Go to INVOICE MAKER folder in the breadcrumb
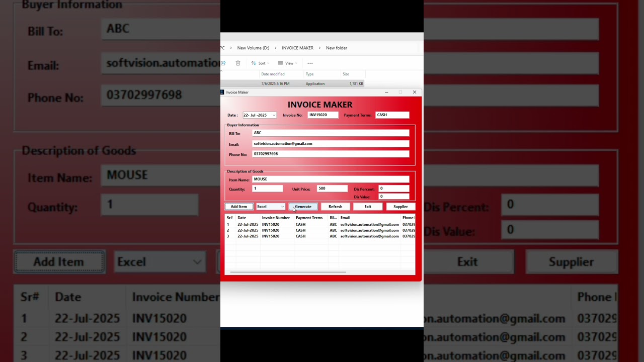This screenshot has height=362, width=644. pyautogui.click(x=297, y=48)
